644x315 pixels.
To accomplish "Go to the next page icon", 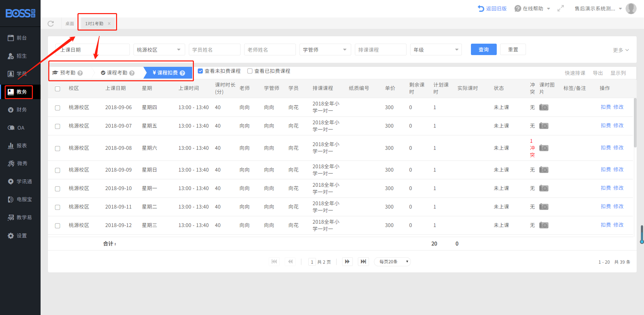I will click(x=347, y=262).
